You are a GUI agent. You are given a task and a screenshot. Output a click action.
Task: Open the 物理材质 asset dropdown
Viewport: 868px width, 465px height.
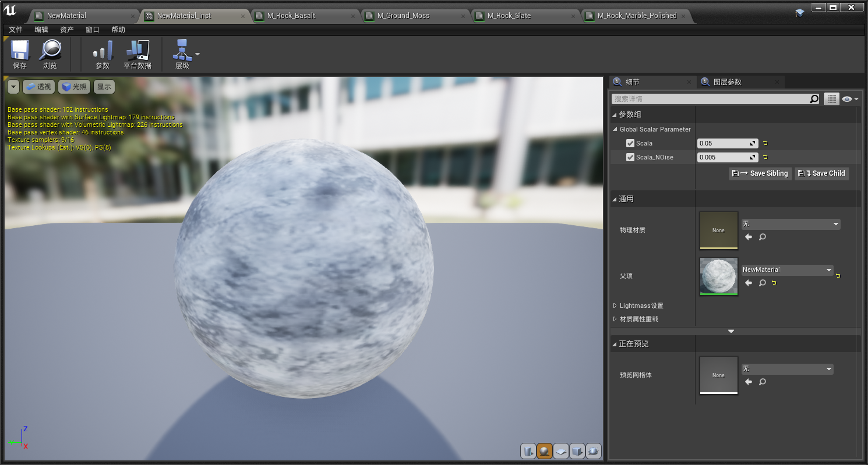(790, 224)
